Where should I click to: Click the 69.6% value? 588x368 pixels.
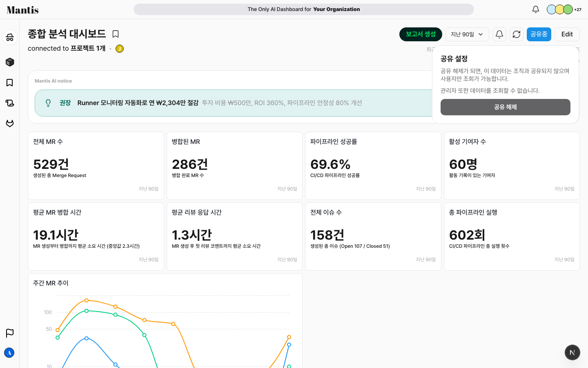(x=330, y=164)
